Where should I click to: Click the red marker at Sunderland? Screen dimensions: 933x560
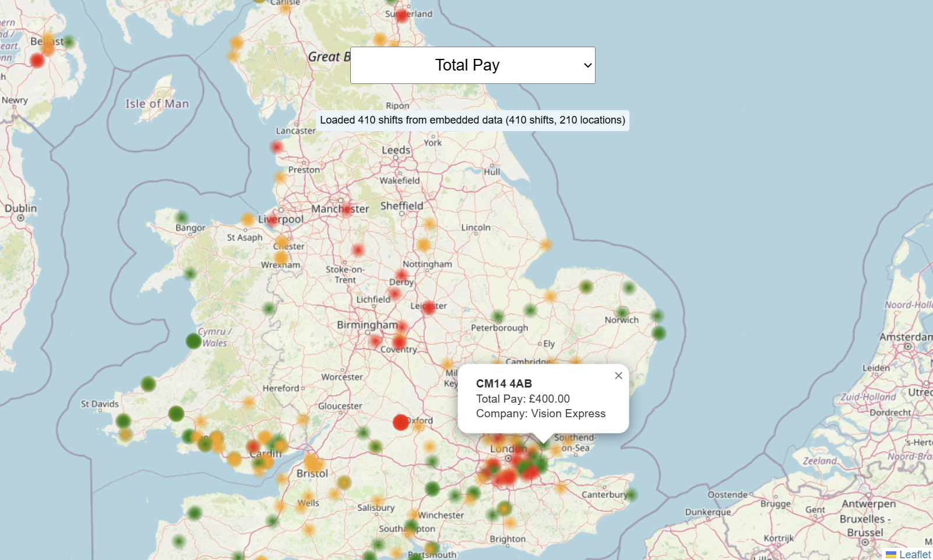402,16
